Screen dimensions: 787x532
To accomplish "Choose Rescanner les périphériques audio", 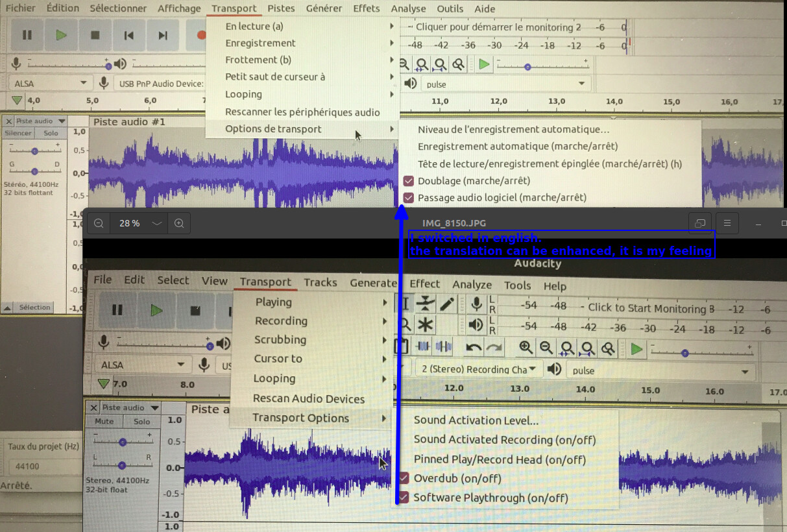I will 302,112.
